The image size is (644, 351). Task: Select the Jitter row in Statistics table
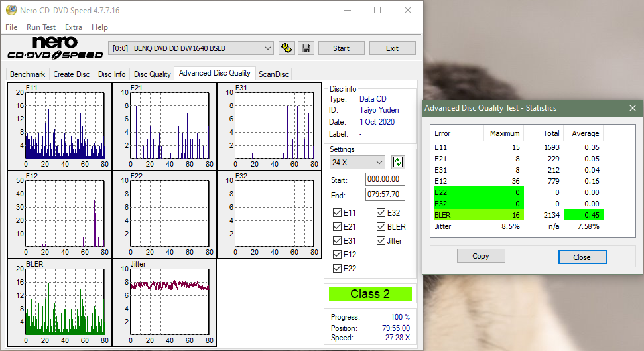click(x=517, y=226)
